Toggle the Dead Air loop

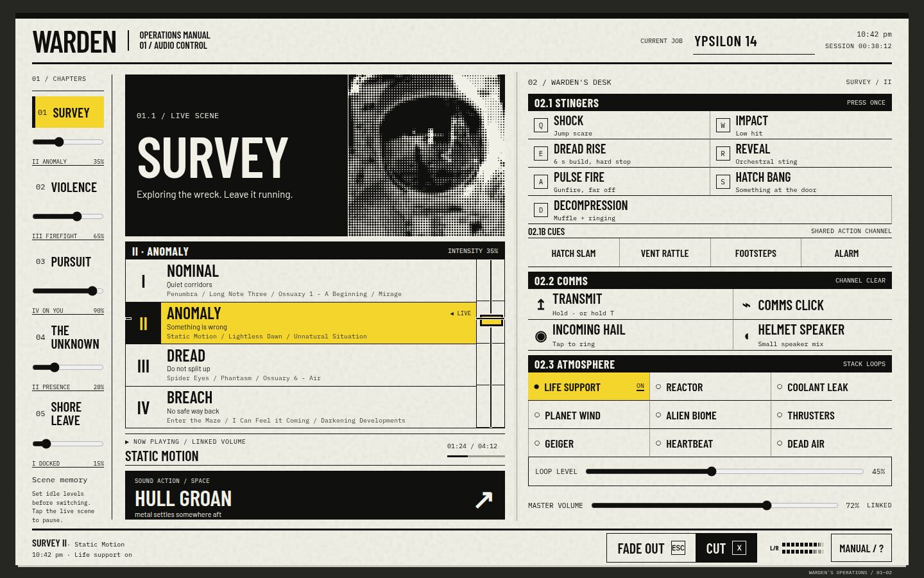pyautogui.click(x=832, y=443)
